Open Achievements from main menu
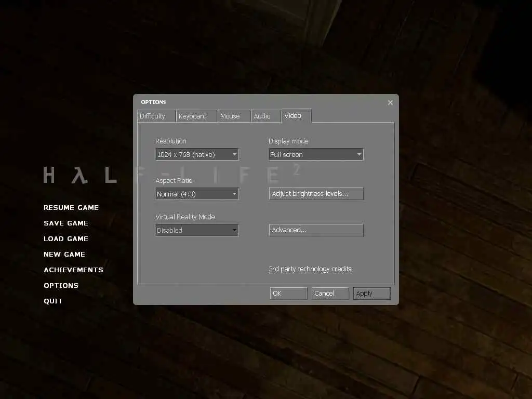Image resolution: width=532 pixels, height=399 pixels. [74, 270]
